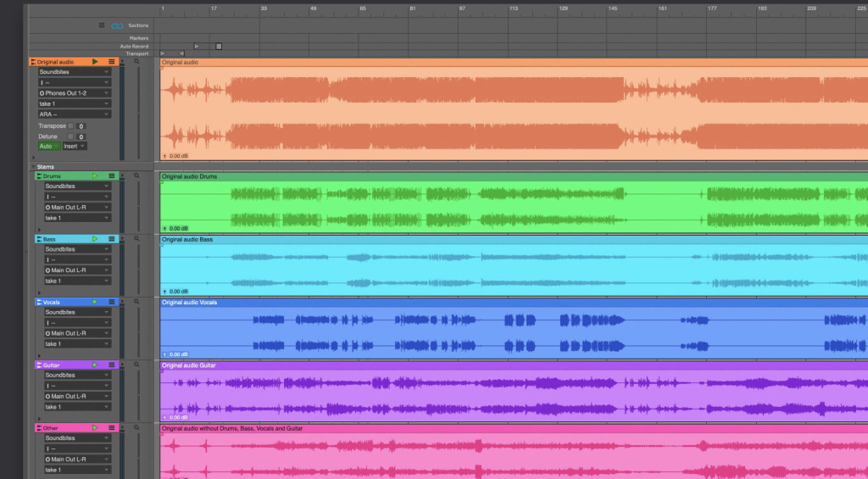Enable the Detune checkbox
Screen dimensions: 868x479
tap(71, 136)
